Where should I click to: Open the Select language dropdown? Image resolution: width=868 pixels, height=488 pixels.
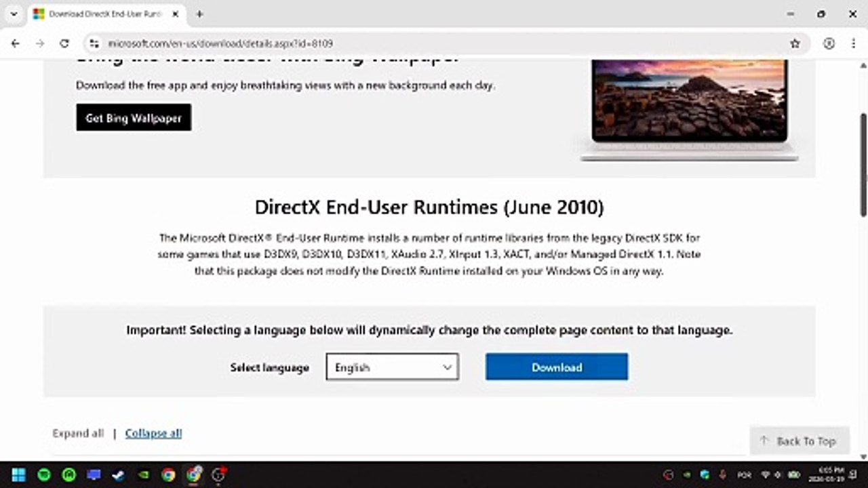pos(393,367)
